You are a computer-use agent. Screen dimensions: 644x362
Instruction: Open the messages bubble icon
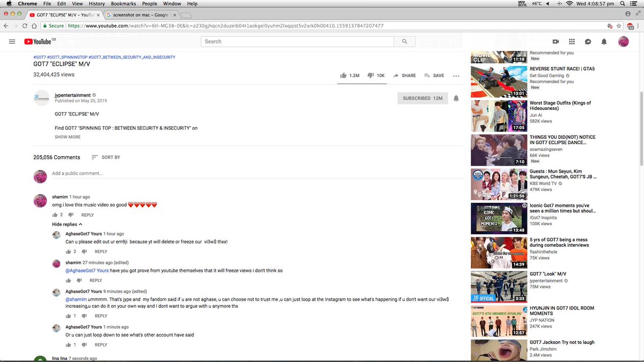click(588, 41)
